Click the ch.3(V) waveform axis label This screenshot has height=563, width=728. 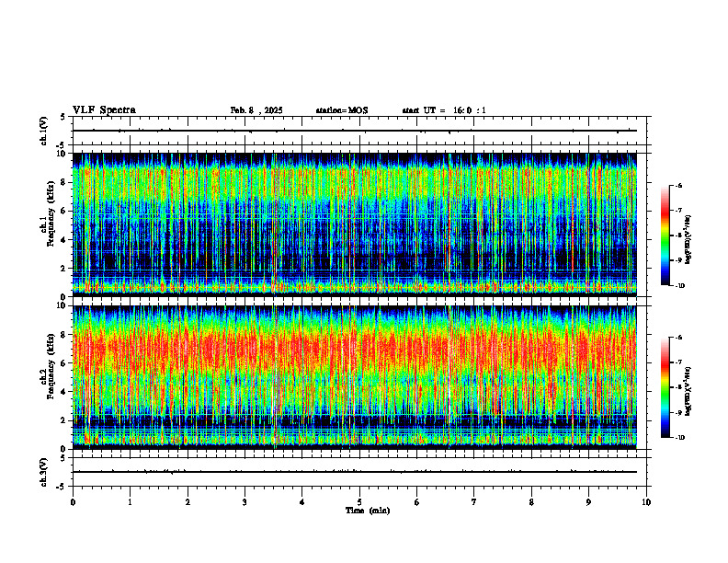(x=43, y=472)
